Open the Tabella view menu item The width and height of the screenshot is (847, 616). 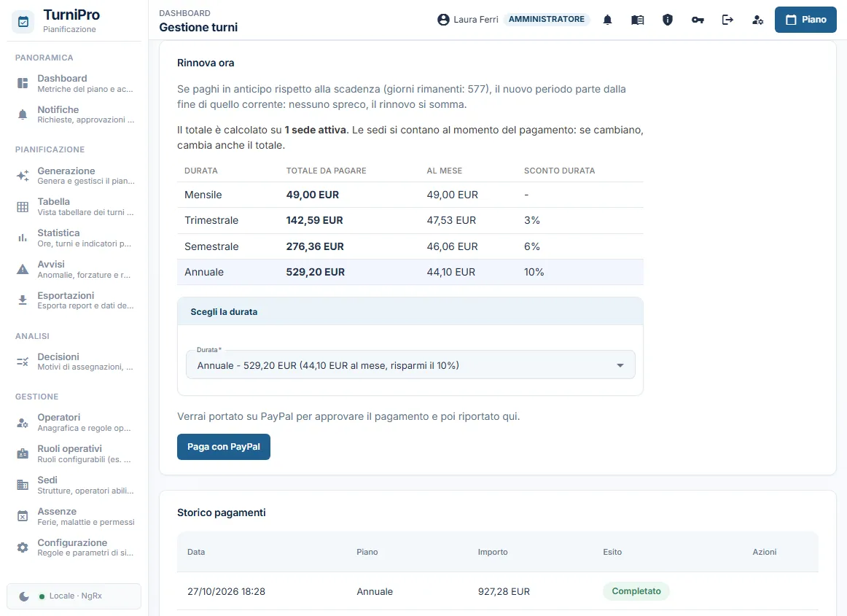(x=74, y=206)
